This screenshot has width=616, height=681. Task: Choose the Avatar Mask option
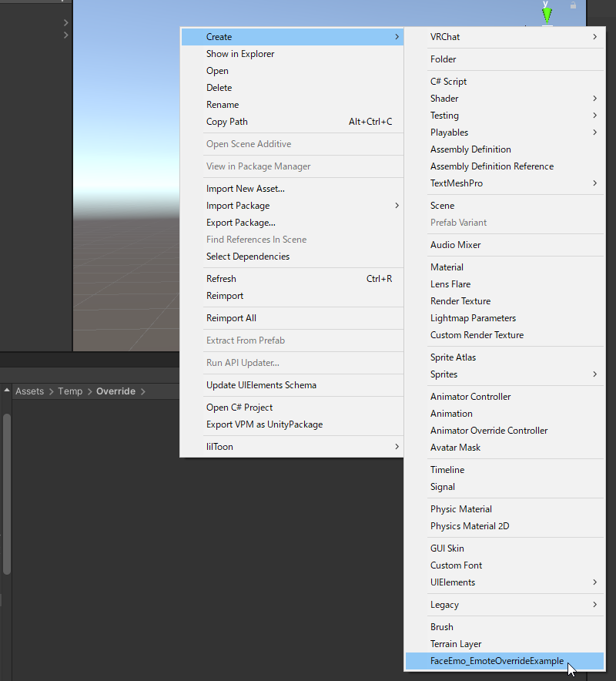pyautogui.click(x=455, y=448)
